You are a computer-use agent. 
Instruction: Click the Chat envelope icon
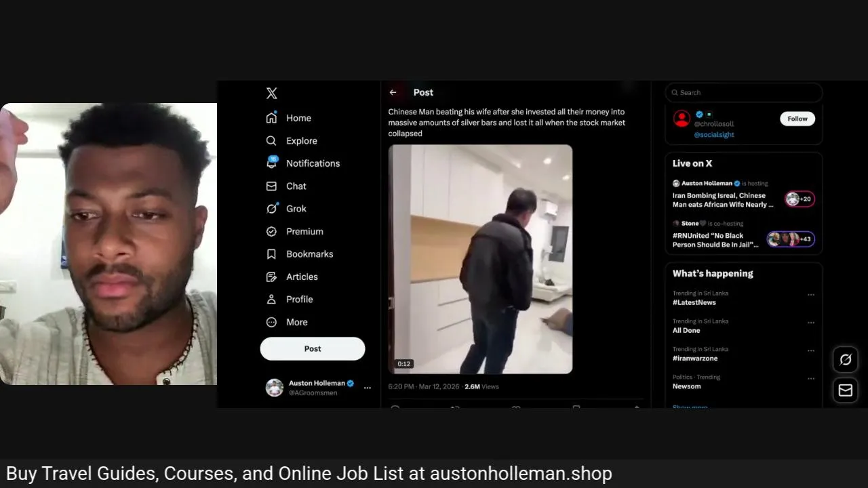[271, 186]
